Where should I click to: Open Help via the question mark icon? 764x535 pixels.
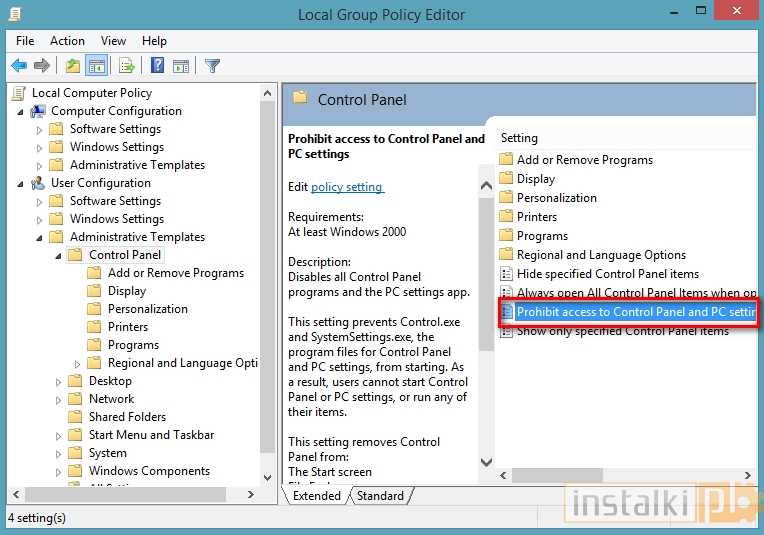click(157, 65)
